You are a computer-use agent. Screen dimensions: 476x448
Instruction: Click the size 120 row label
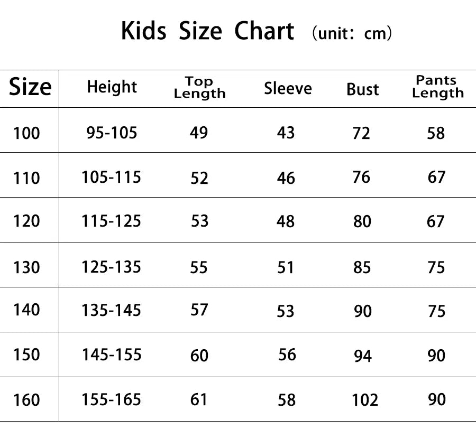click(26, 221)
